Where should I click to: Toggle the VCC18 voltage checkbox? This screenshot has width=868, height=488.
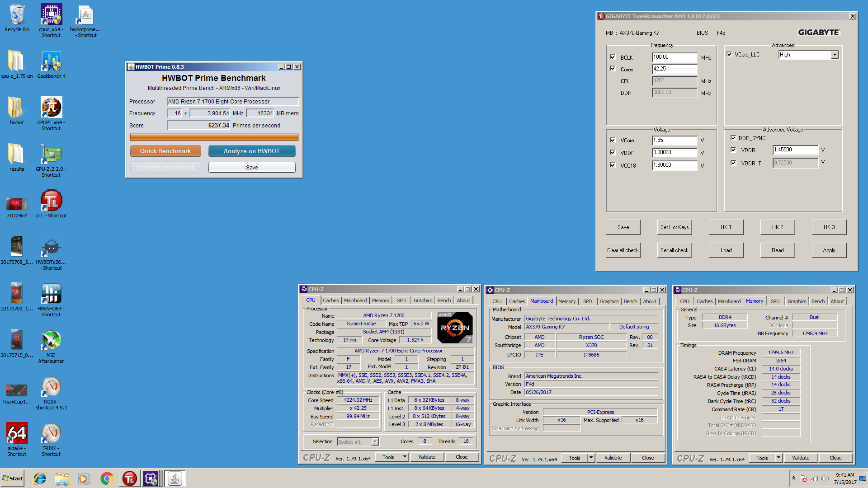[613, 165]
